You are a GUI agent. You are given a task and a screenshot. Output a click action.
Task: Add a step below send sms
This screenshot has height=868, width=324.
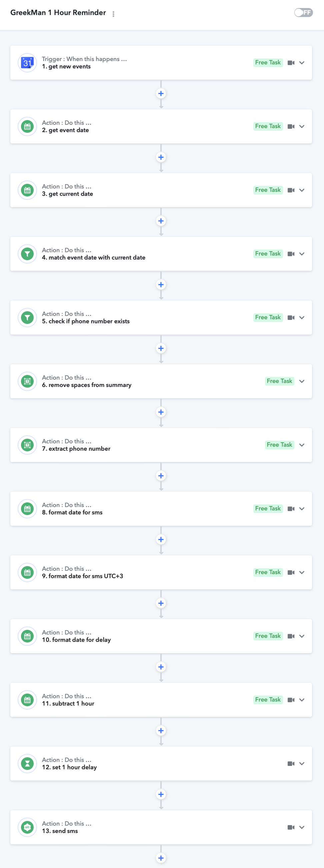pos(161,858)
